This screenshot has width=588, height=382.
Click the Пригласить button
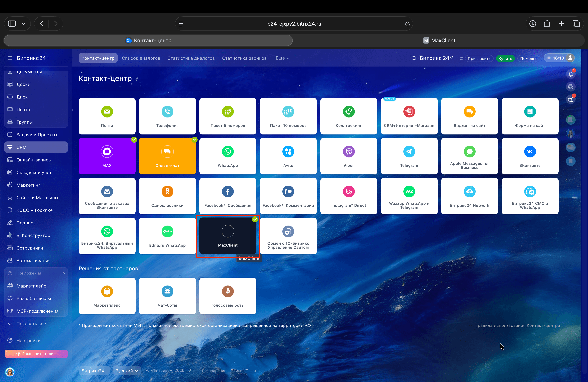479,59
